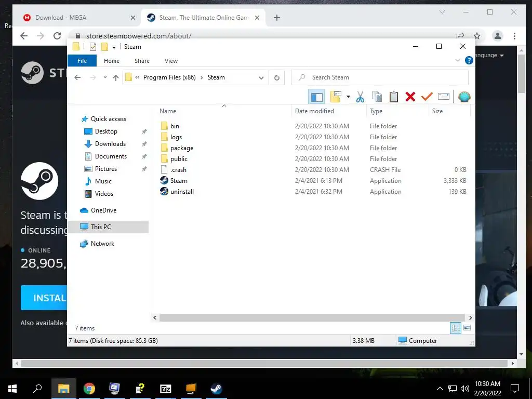Open recent locations dropdown arrow
532x399 pixels.
coord(105,77)
